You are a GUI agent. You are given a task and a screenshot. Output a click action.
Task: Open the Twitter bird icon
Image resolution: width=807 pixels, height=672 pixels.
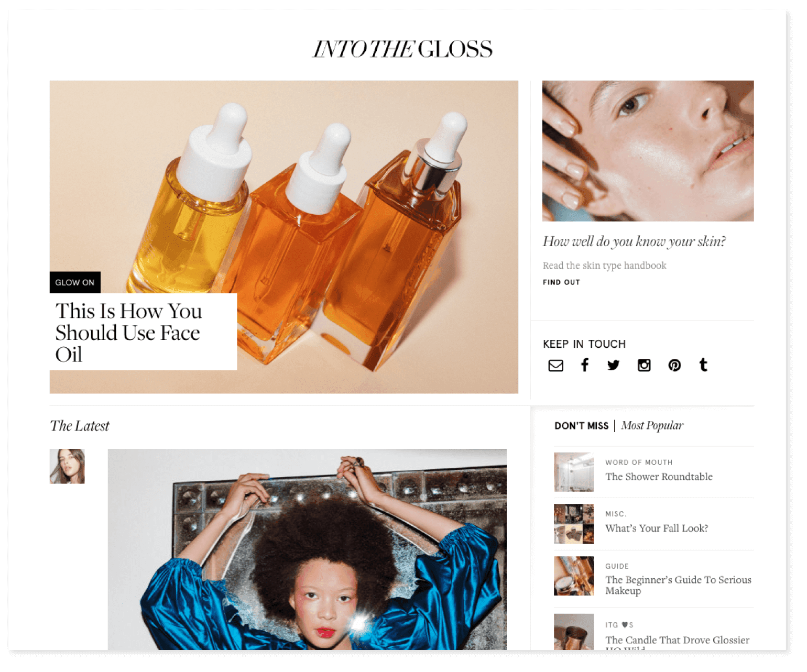(613, 365)
